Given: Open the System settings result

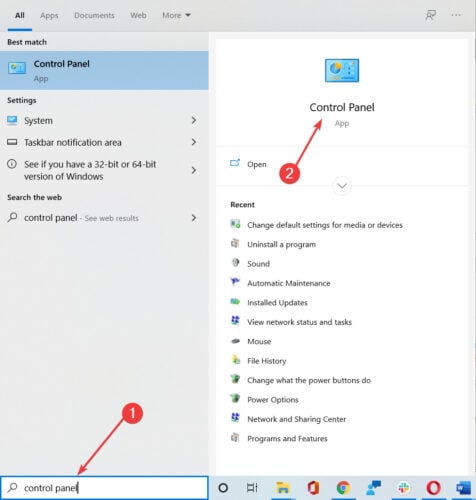Looking at the screenshot, I should pyautogui.click(x=104, y=120).
